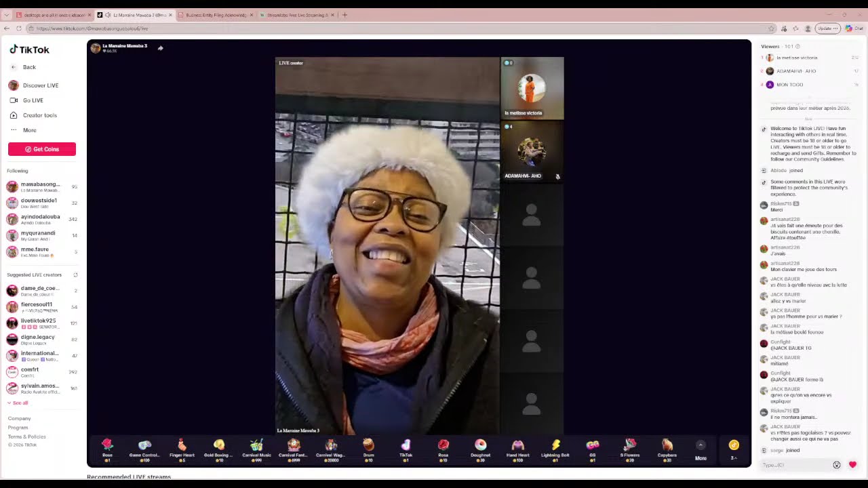Open the Terms & Policies footer link
This screenshot has height=488, width=868.
27,436
